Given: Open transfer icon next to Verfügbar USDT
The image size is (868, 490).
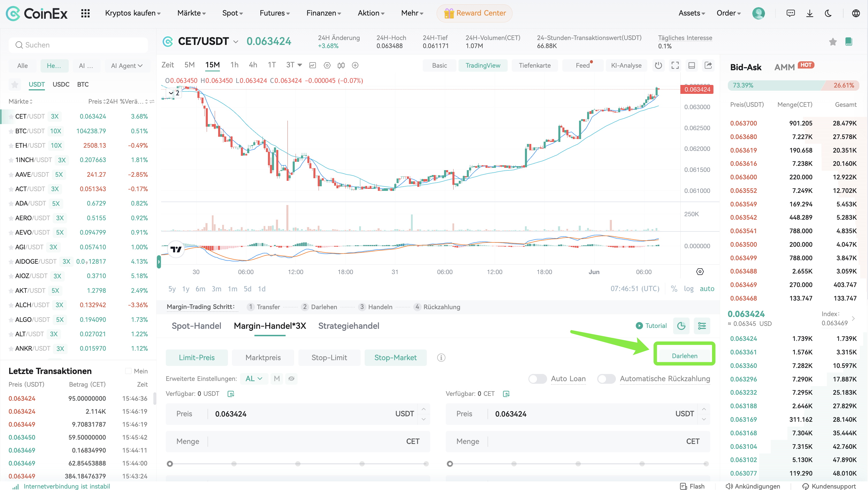Looking at the screenshot, I should point(231,394).
